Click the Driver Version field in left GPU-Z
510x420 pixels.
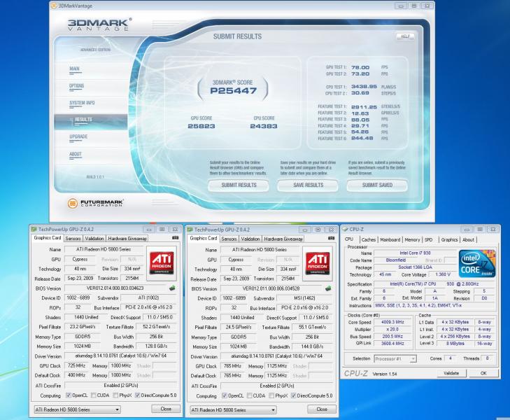[120, 356]
